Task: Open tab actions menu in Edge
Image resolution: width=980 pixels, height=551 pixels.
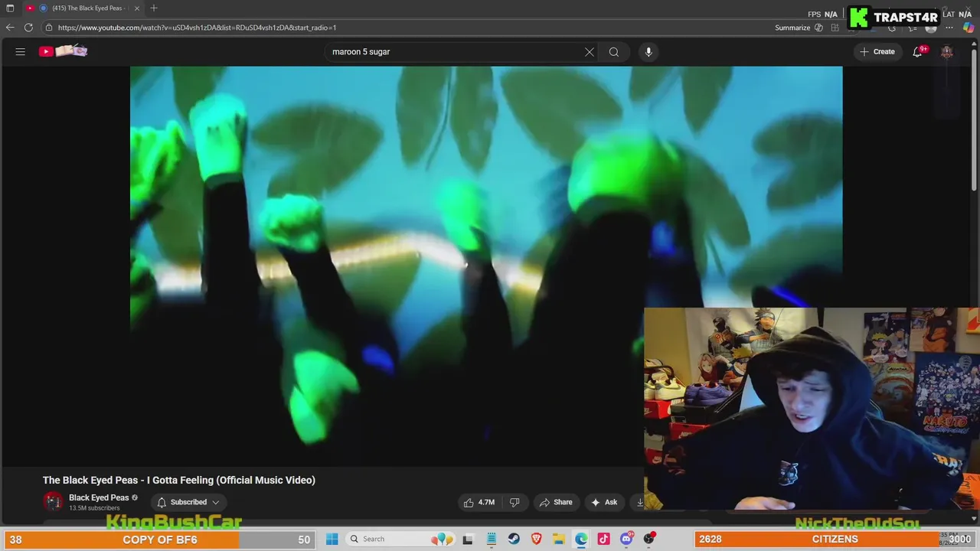Action: tap(10, 8)
